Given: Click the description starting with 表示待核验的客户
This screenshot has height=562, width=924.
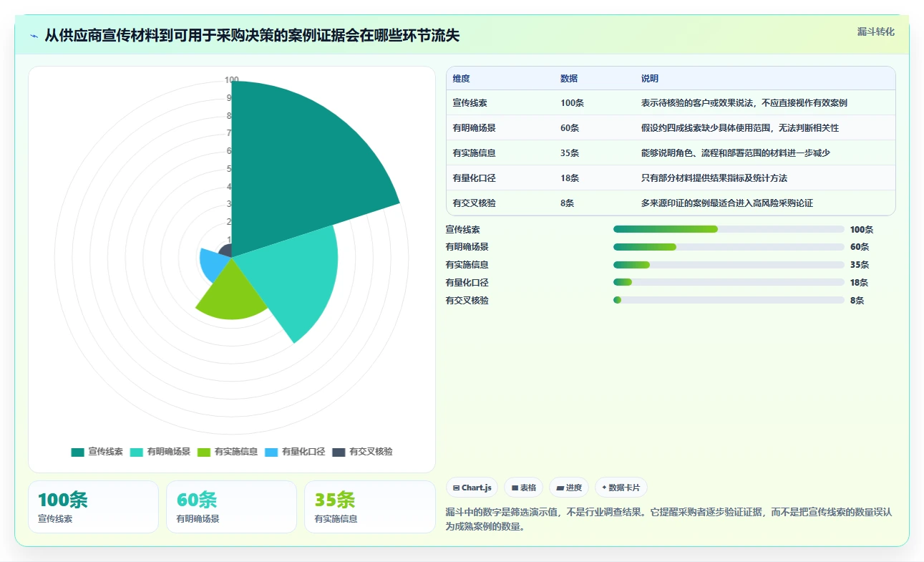Looking at the screenshot, I should (x=744, y=103).
